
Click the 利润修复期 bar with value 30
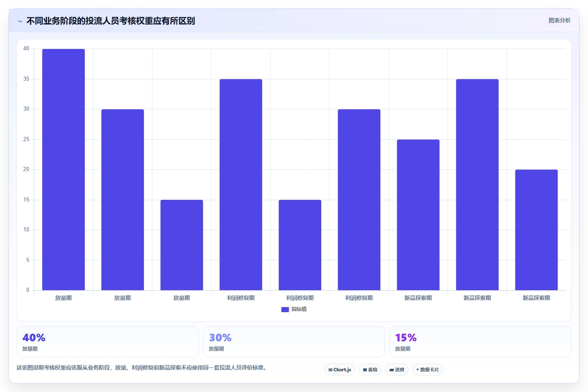pos(359,200)
